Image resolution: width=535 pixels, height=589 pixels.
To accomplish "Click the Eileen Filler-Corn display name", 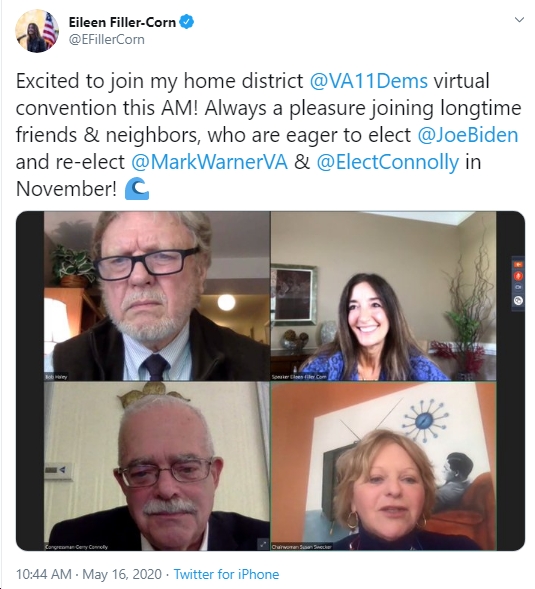I will click(122, 22).
